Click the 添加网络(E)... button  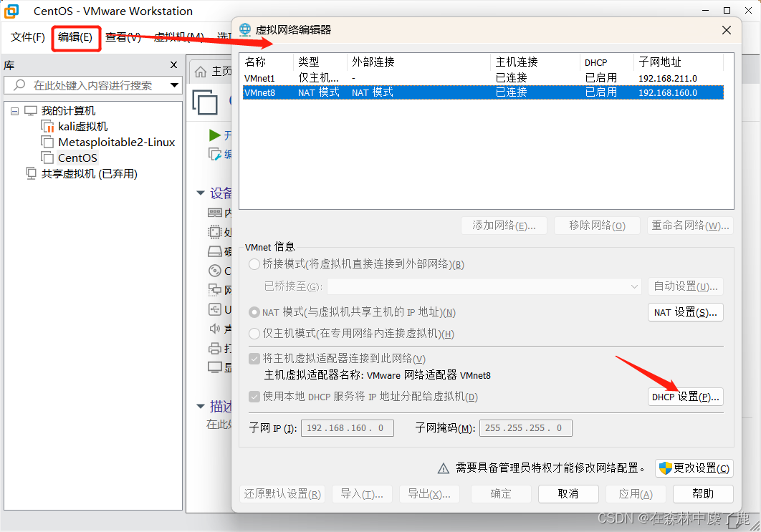click(x=504, y=226)
